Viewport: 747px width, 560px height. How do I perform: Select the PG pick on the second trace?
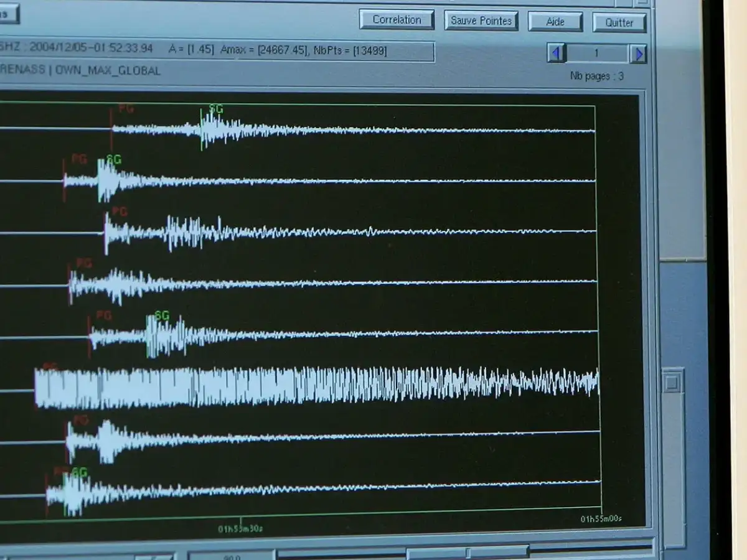(79, 159)
